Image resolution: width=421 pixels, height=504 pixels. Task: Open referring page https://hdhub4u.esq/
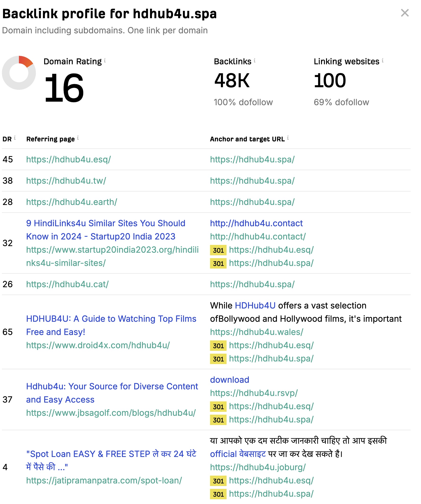coord(68,159)
